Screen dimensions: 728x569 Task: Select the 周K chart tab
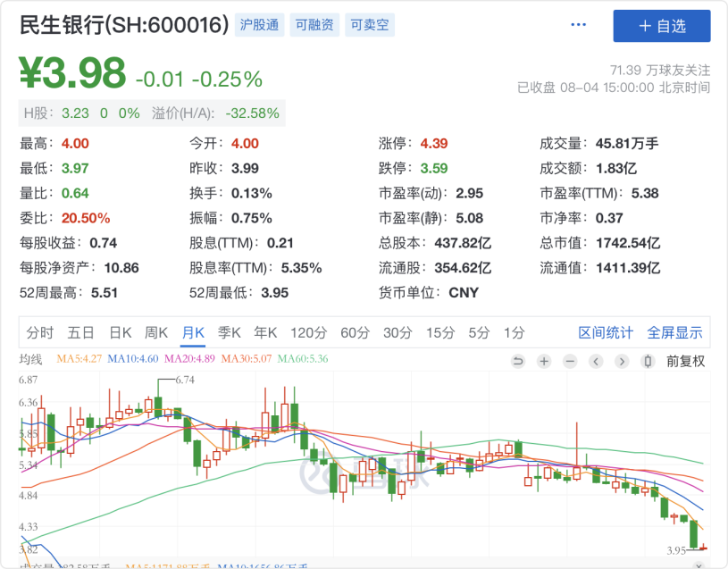click(156, 332)
